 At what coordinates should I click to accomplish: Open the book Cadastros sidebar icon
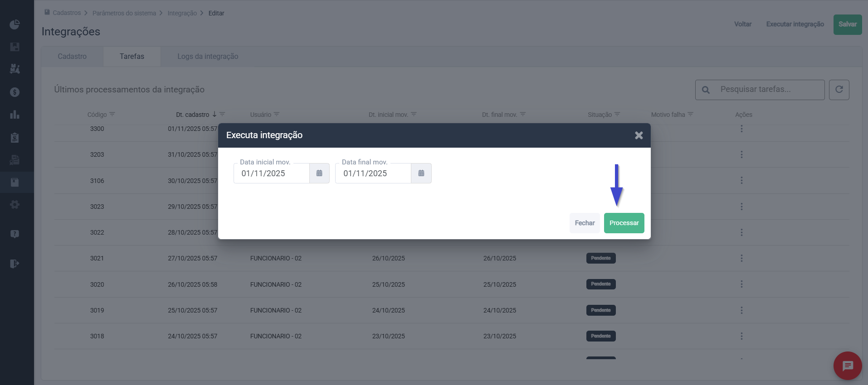point(15,183)
